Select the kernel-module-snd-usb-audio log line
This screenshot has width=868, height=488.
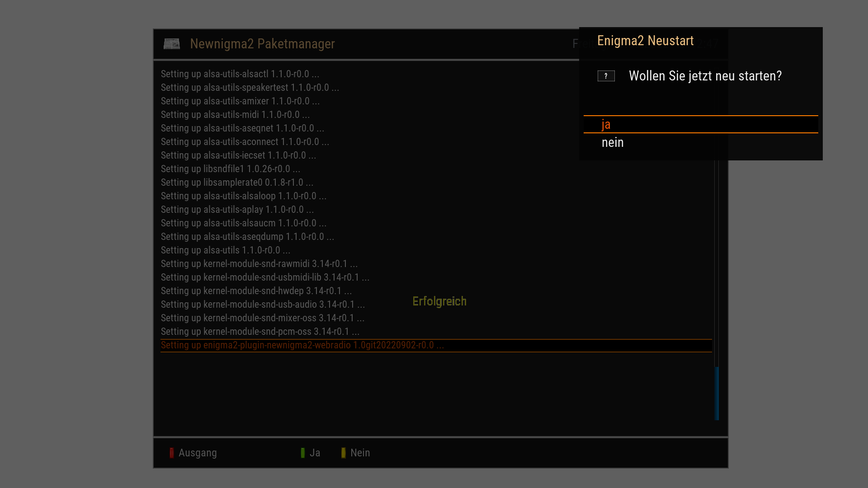263,305
